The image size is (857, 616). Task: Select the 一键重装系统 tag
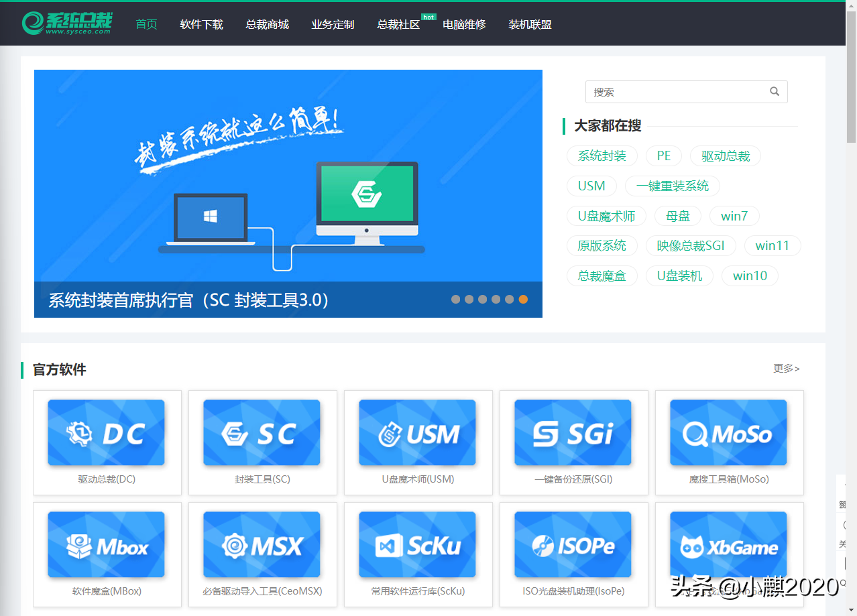(x=672, y=186)
